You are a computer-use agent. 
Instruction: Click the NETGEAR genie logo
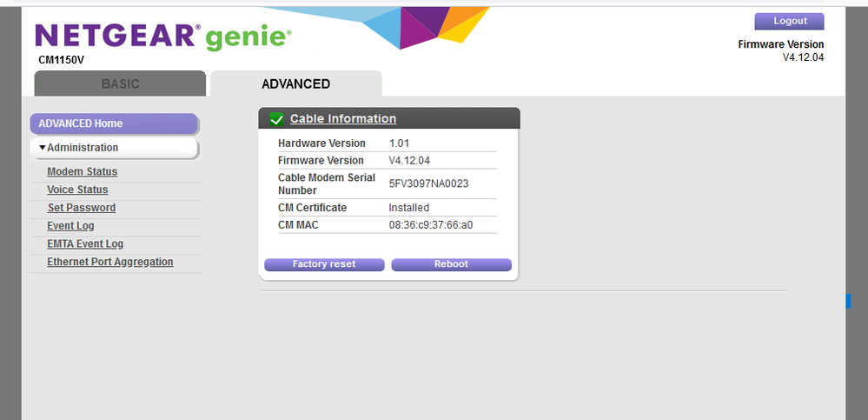tap(163, 36)
